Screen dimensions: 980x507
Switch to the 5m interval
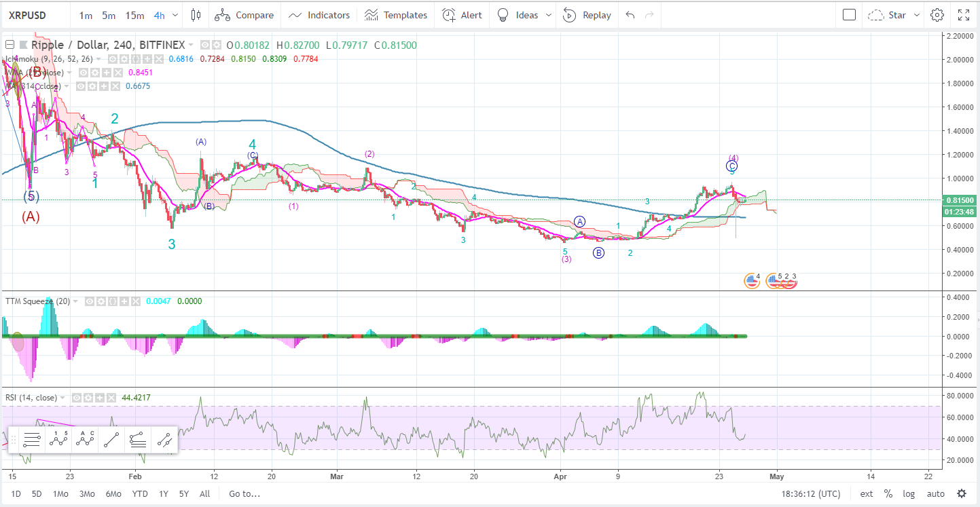(109, 15)
